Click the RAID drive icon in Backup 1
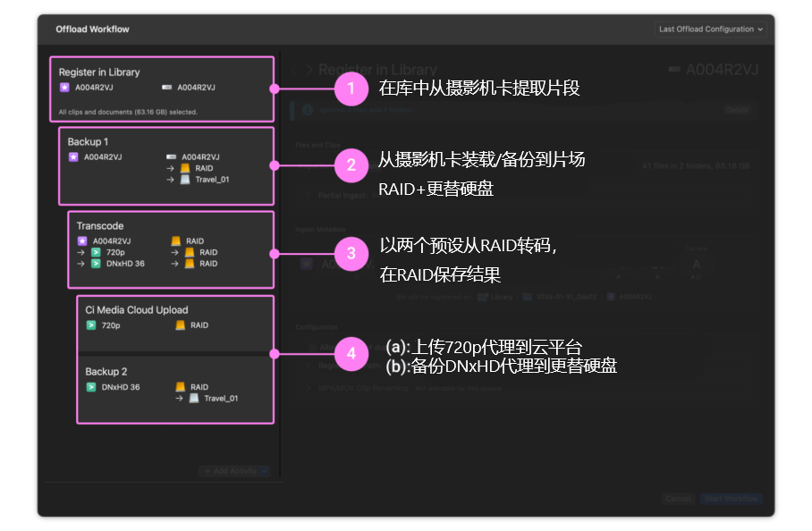Image resolution: width=812 pixels, height=531 pixels. (x=184, y=168)
